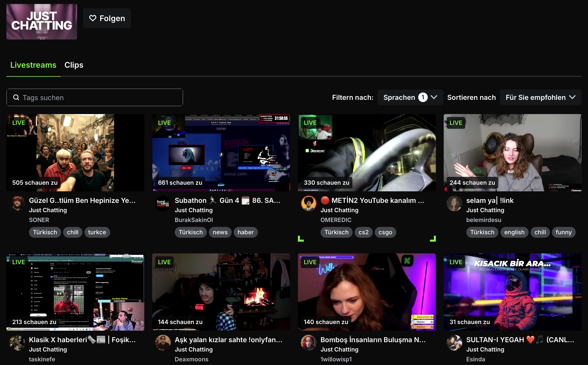Image resolution: width=588 pixels, height=365 pixels.
Task: Click the Deaxmoons channel name
Action: point(191,359)
